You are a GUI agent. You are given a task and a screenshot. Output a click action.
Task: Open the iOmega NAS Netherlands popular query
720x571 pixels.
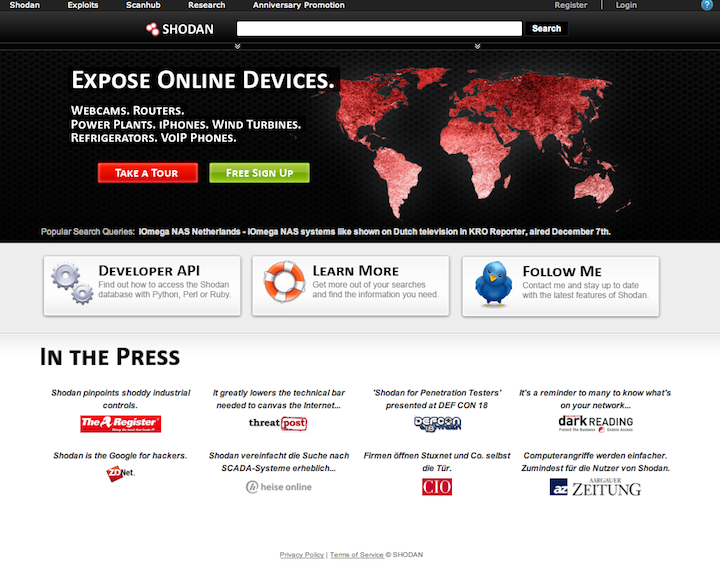375,232
